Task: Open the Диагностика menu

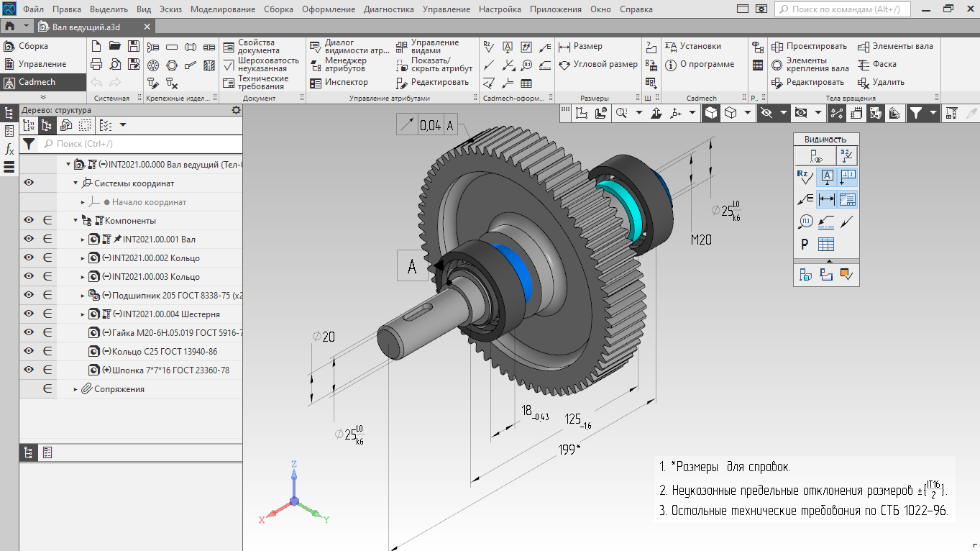Action: point(388,9)
